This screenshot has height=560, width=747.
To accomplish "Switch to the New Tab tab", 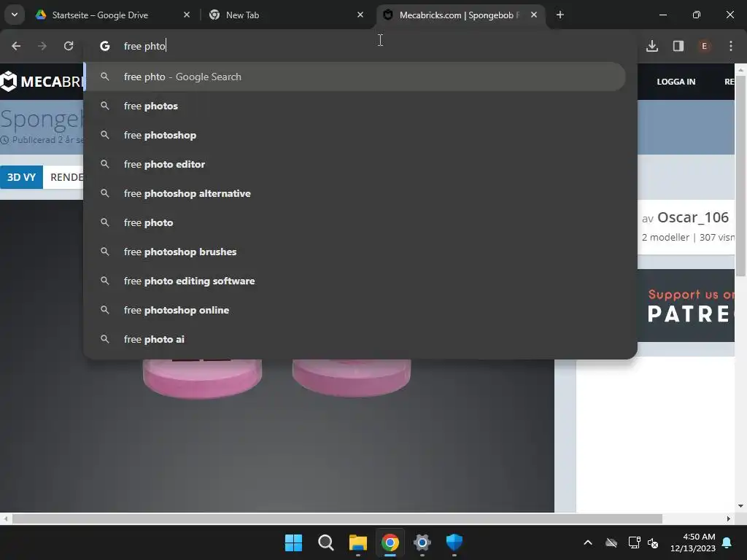I will pos(286,15).
